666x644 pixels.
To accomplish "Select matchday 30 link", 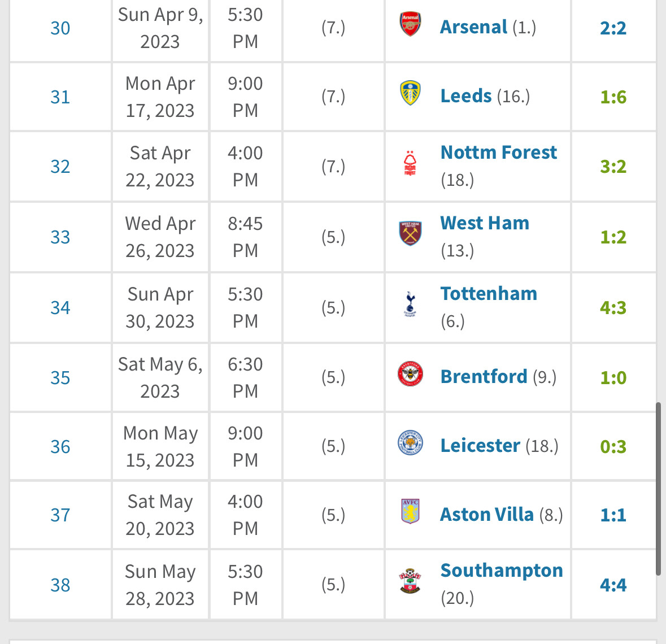I will point(60,28).
